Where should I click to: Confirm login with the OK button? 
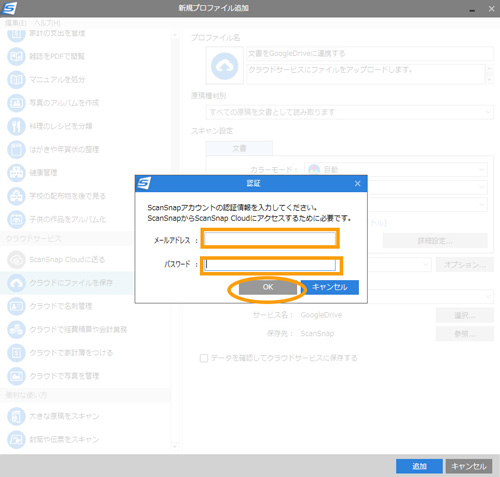pyautogui.click(x=268, y=287)
